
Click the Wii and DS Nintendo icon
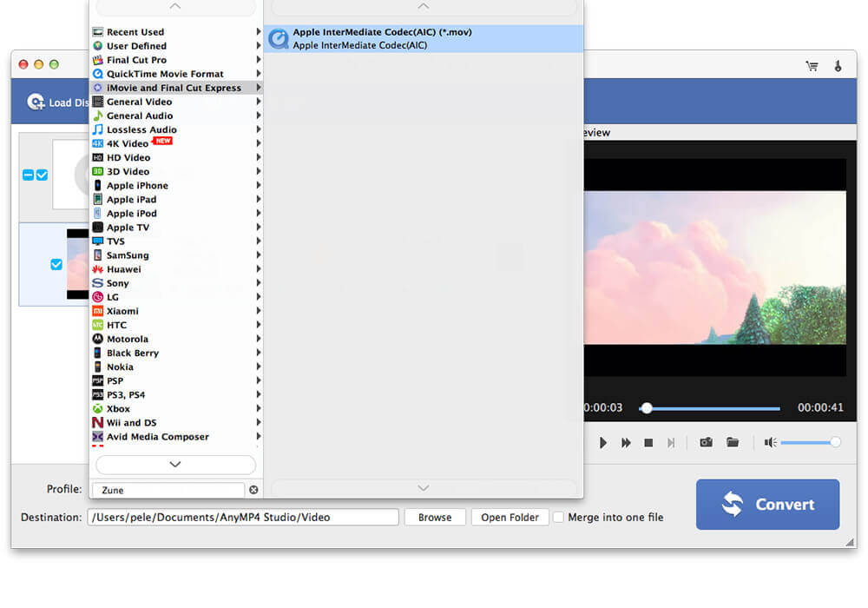click(98, 422)
